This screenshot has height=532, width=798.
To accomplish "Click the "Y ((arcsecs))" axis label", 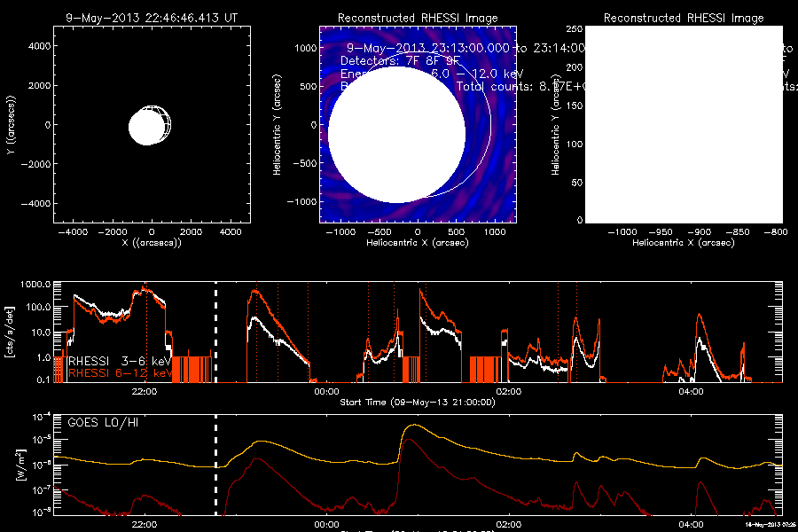I will [x=11, y=125].
